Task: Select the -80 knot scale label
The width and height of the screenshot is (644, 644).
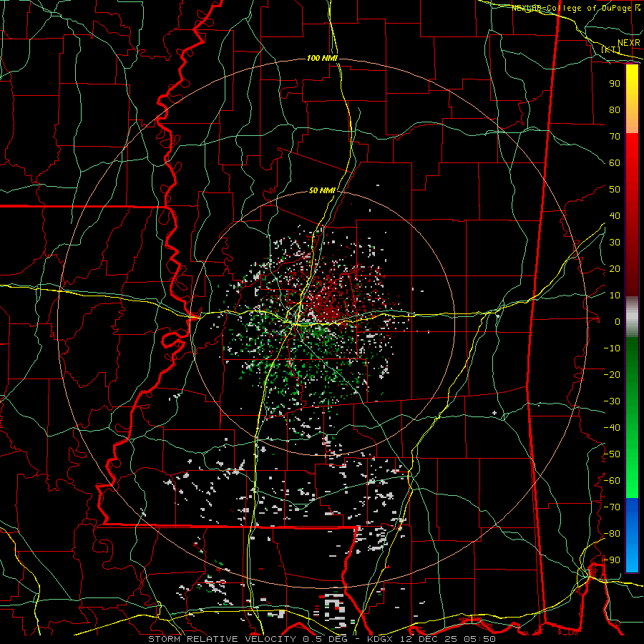Action: pos(612,534)
